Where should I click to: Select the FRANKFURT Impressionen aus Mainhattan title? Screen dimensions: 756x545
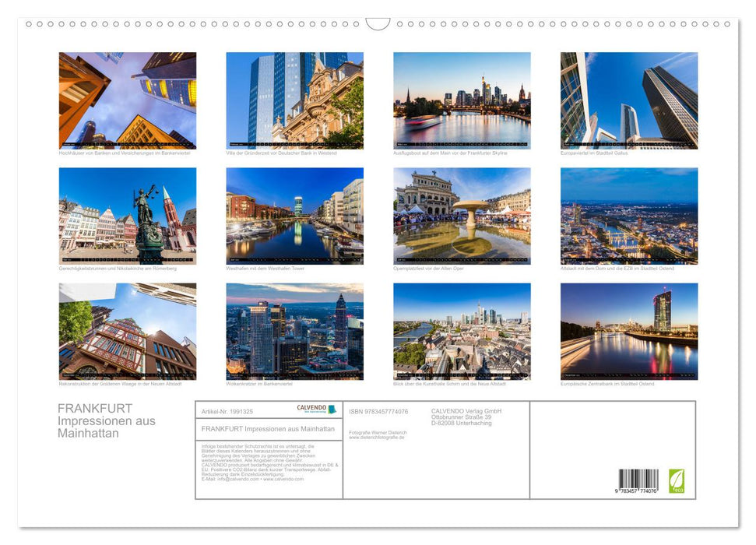click(x=269, y=429)
